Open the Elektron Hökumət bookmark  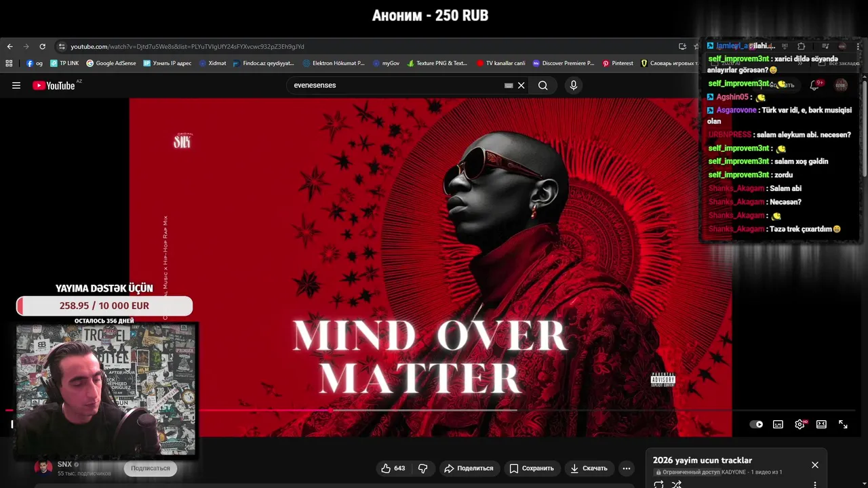tap(334, 63)
